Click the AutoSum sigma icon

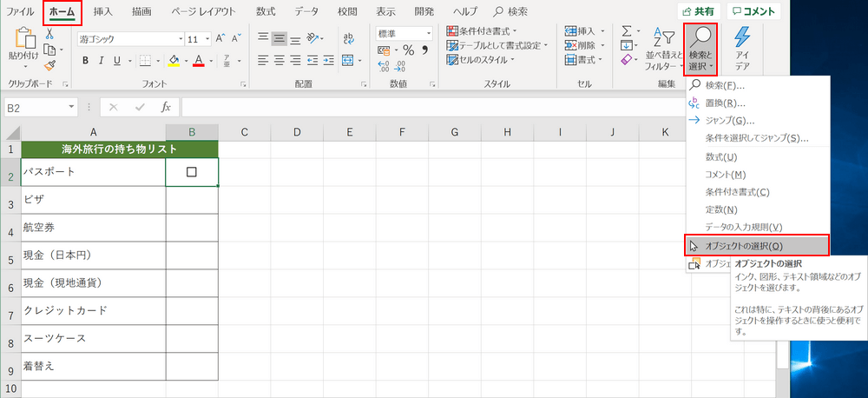627,31
